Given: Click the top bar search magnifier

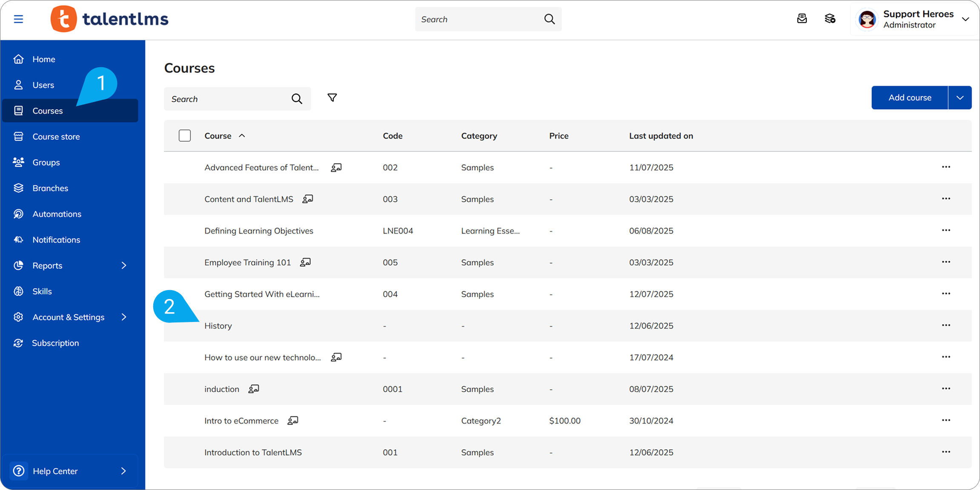Looking at the screenshot, I should click(x=549, y=19).
